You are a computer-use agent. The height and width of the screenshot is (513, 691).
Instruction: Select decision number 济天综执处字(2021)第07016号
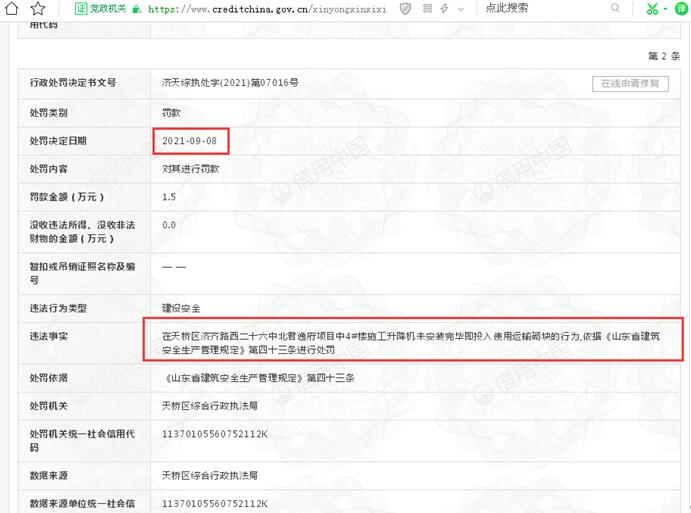[x=230, y=82]
